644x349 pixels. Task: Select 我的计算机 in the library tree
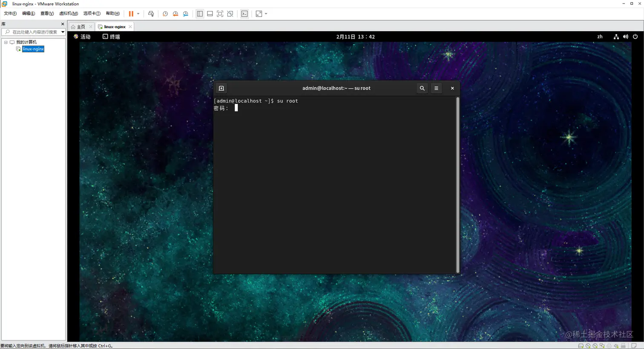click(26, 42)
